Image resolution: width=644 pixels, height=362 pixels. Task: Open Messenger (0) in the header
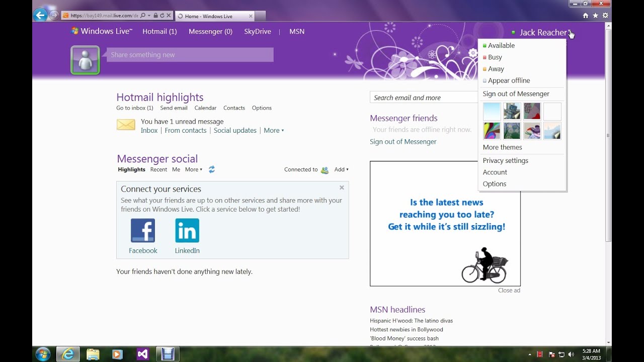coord(210,31)
